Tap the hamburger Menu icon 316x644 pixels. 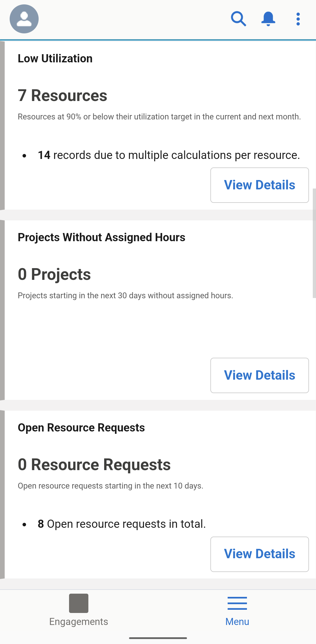pos(237,603)
